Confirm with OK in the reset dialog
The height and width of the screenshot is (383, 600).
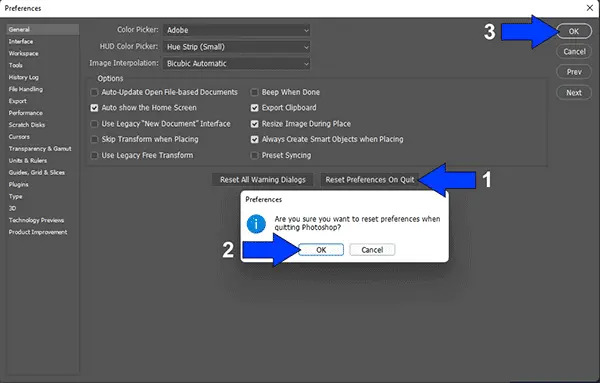point(321,250)
